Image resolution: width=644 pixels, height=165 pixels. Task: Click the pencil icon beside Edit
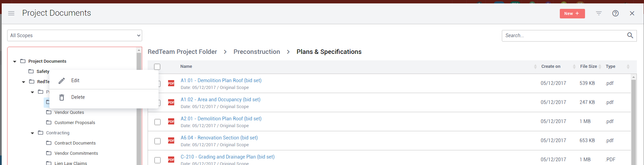[62, 81]
